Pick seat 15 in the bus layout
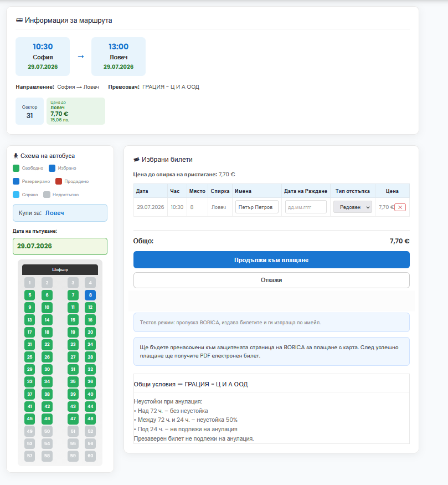The height and width of the screenshot is (485, 448). (73, 320)
